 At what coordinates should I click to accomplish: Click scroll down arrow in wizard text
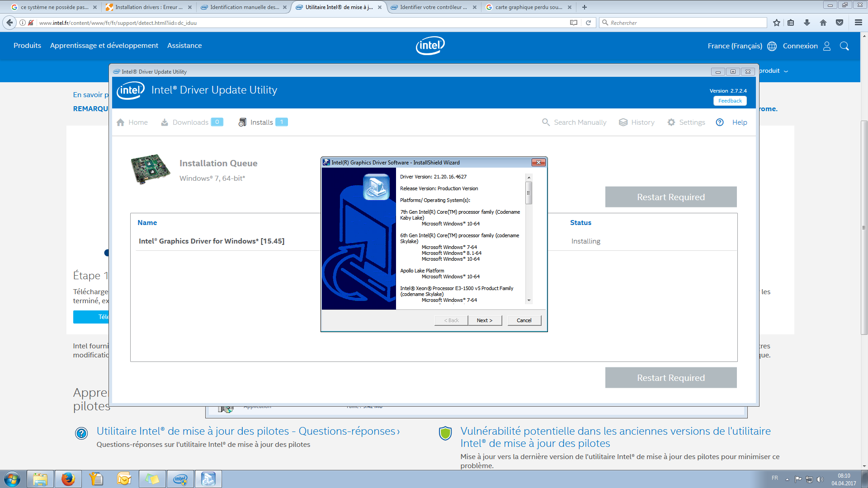pos(528,300)
